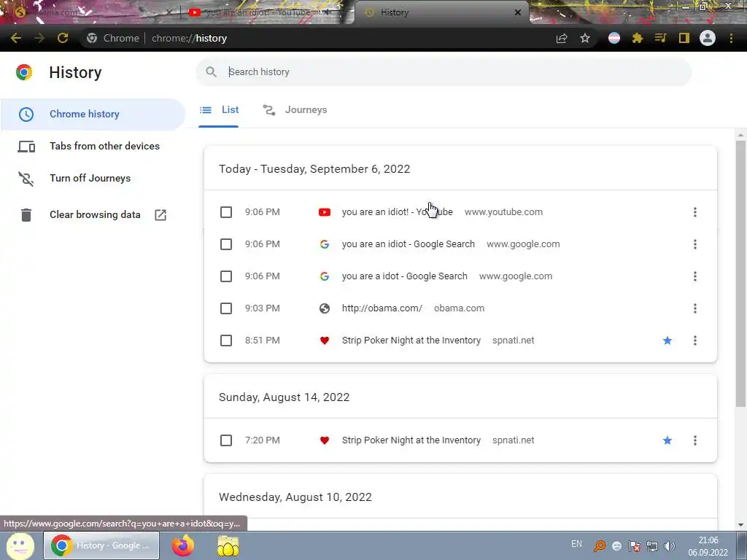This screenshot has width=747, height=560.
Task: Select the checkbox for 7:20 PM Strip Poker entry
Action: 226,440
